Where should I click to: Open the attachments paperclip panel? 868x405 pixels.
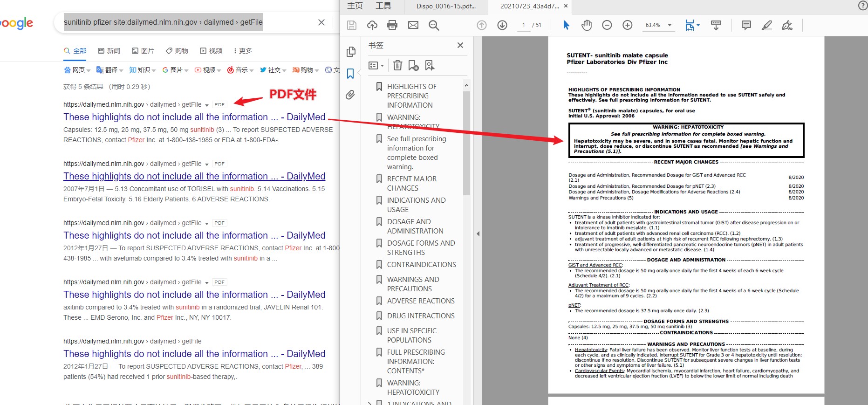click(x=350, y=95)
